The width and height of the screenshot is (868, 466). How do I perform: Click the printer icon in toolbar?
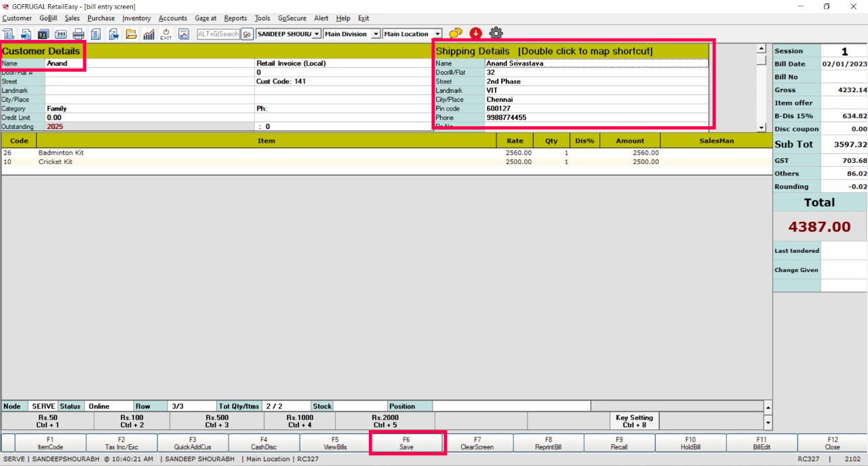(79, 34)
